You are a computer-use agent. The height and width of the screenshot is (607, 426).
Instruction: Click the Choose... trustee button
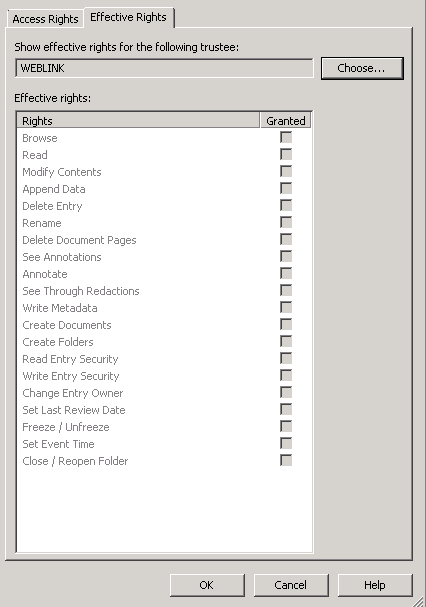tap(362, 68)
